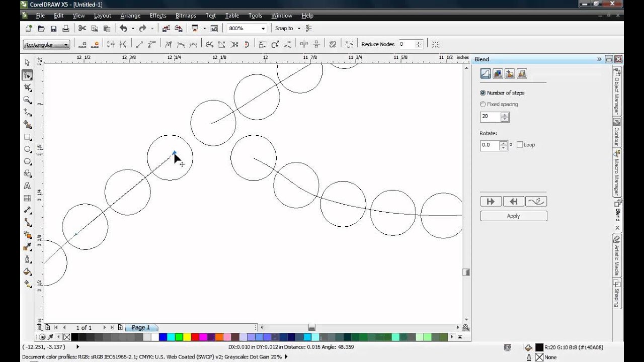Open the Snap to dropdown
The height and width of the screenshot is (362, 644).
point(299,29)
